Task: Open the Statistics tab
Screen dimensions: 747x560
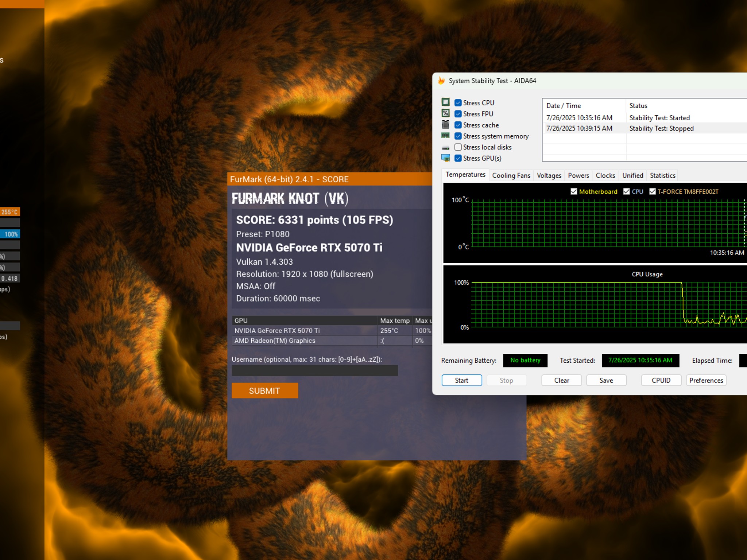Action: coord(663,175)
